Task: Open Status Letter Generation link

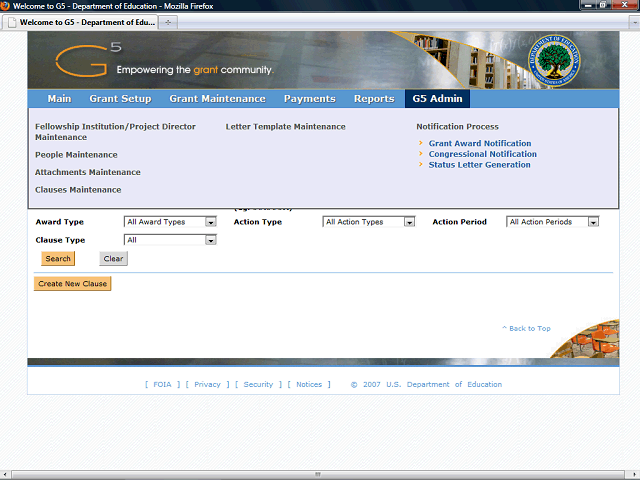Action: [x=480, y=164]
